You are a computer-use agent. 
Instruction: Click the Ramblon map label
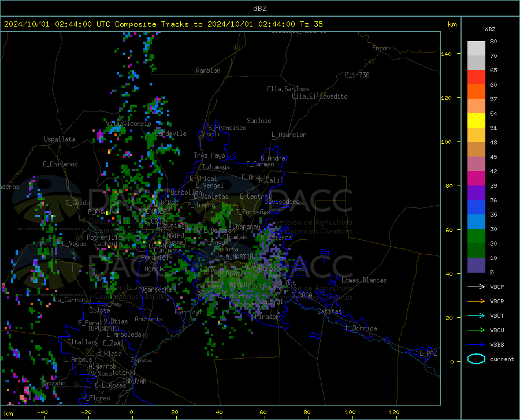(x=208, y=70)
